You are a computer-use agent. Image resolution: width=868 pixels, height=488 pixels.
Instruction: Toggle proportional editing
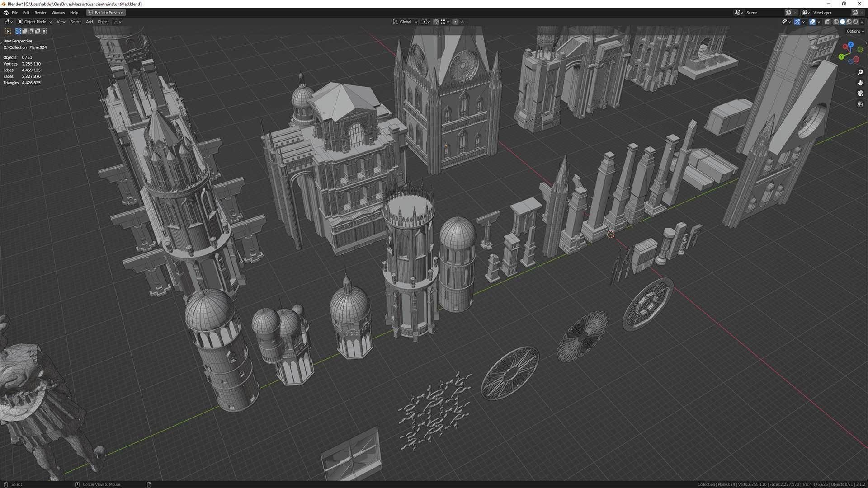click(455, 22)
